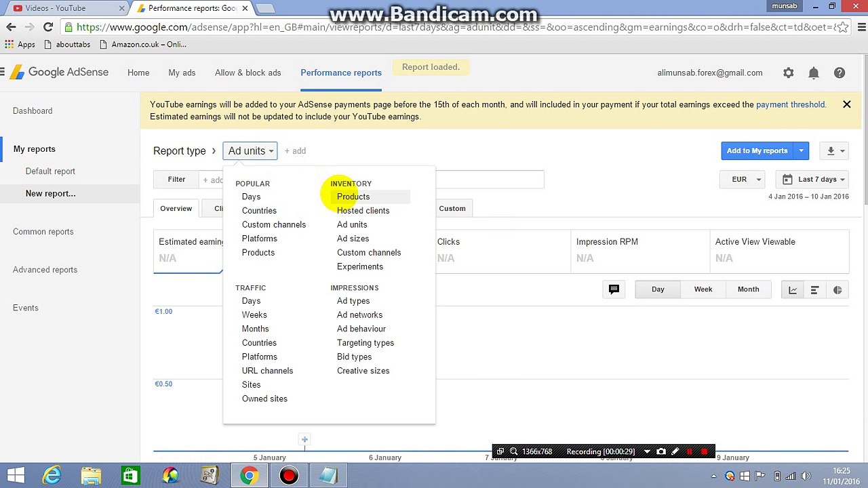Take a screenshot with Bandicam camera icon
This screenshot has width=868, height=488.
click(661, 451)
